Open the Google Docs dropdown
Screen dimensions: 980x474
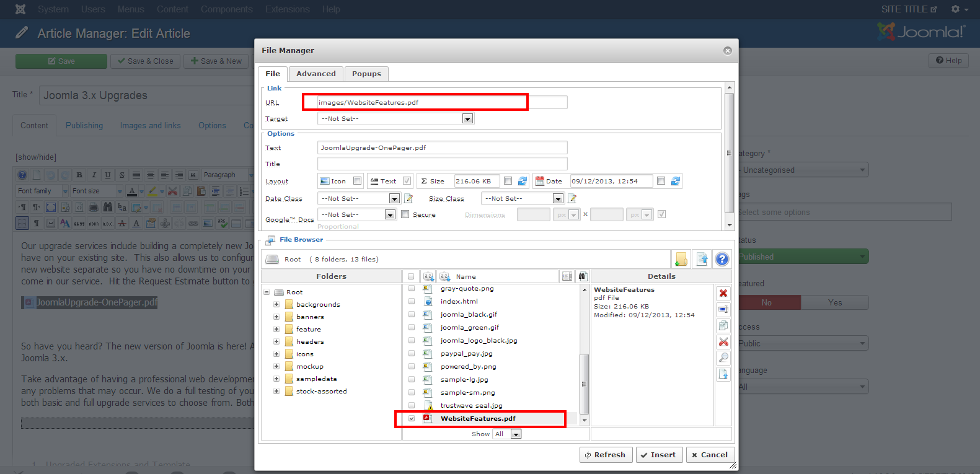[x=357, y=214]
